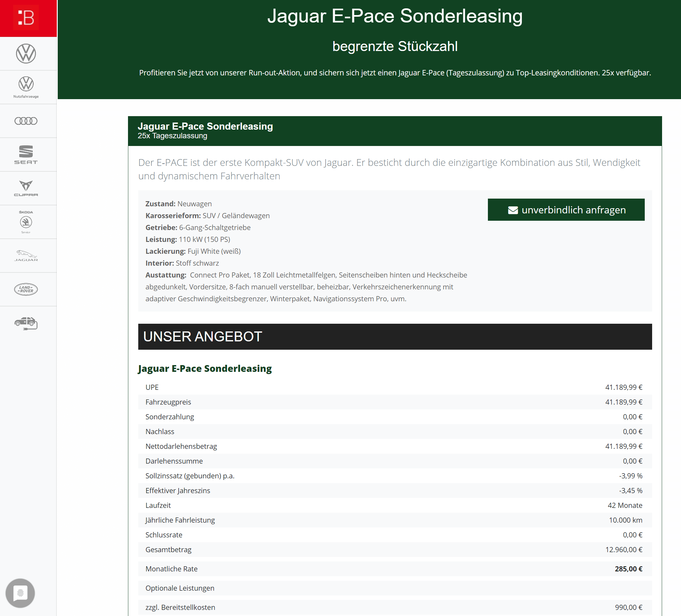This screenshot has width=681, height=616.
Task: Click the Fahrzeugpreis row label
Action: pyautogui.click(x=168, y=402)
